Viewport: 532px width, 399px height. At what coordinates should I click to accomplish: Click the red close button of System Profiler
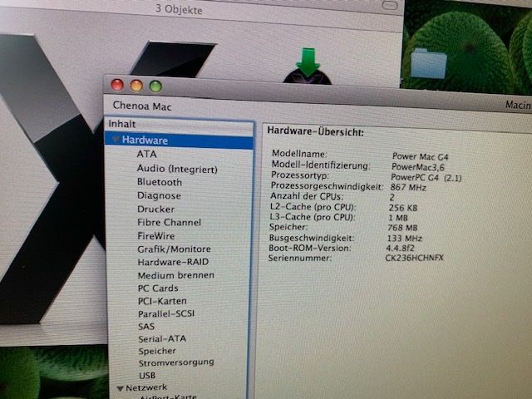point(117,85)
